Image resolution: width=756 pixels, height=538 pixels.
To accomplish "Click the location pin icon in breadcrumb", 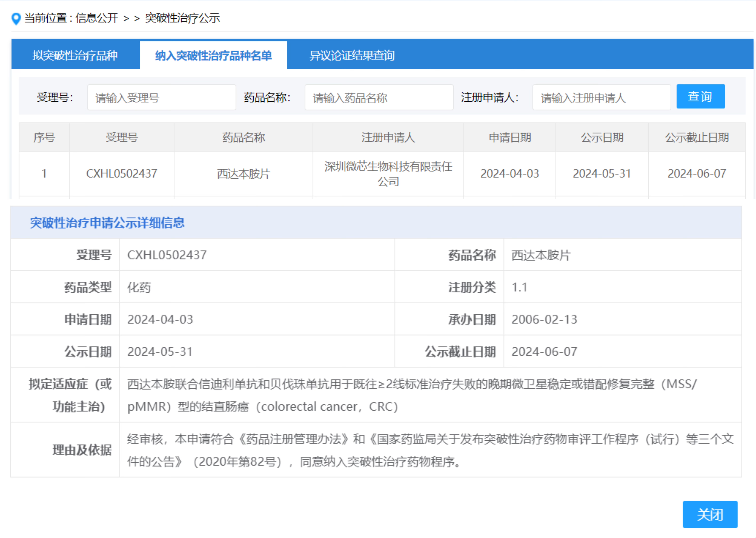I will coord(16,18).
